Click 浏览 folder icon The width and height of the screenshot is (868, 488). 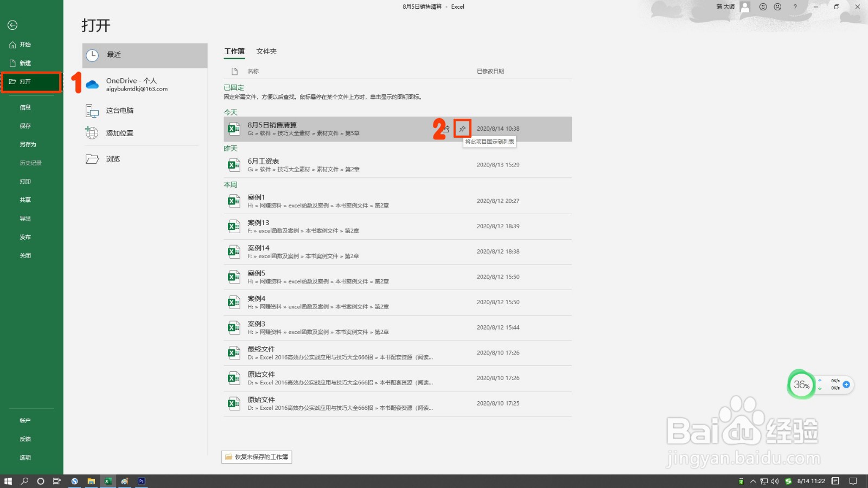(x=92, y=159)
